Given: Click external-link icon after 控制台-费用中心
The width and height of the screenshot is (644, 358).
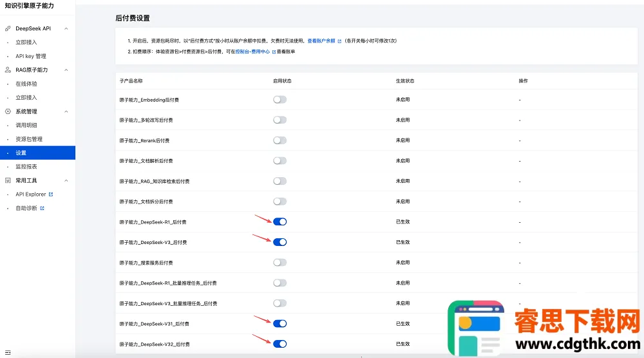Looking at the screenshot, I should [x=274, y=52].
